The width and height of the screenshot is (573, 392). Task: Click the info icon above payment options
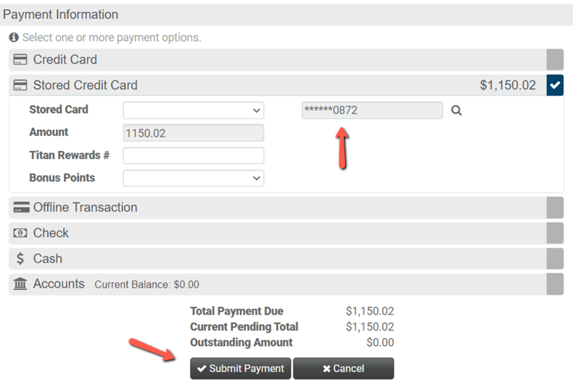coord(13,37)
